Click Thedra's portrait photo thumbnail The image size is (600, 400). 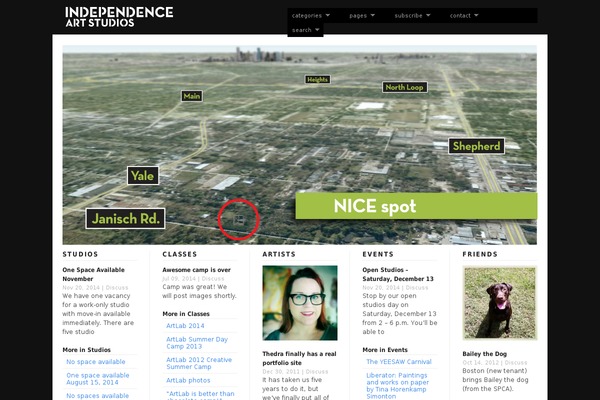pos(300,303)
